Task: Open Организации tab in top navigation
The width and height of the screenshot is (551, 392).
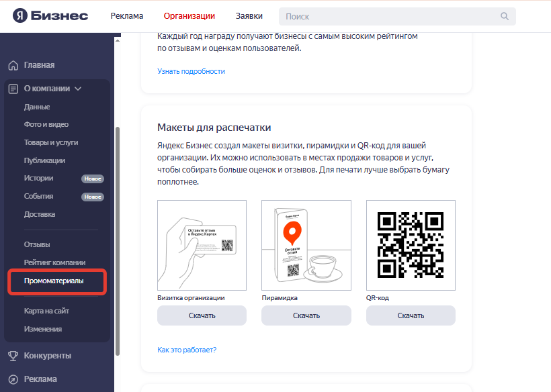Action: coord(189,16)
